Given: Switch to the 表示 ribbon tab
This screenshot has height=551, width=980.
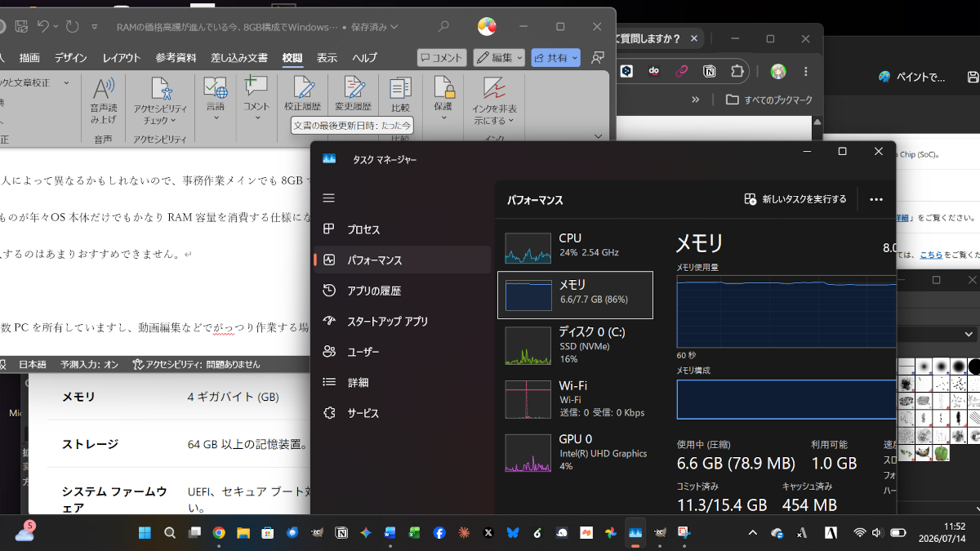Looking at the screenshot, I should point(327,58).
